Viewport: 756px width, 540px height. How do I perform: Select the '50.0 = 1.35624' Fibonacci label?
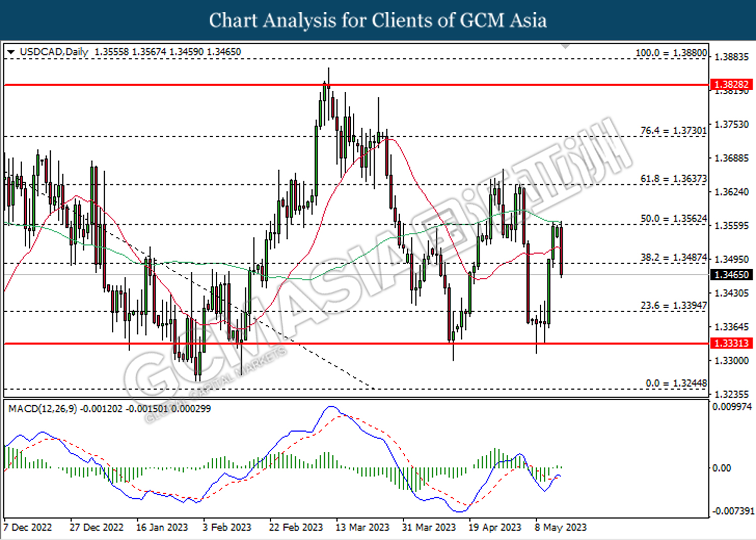(674, 219)
